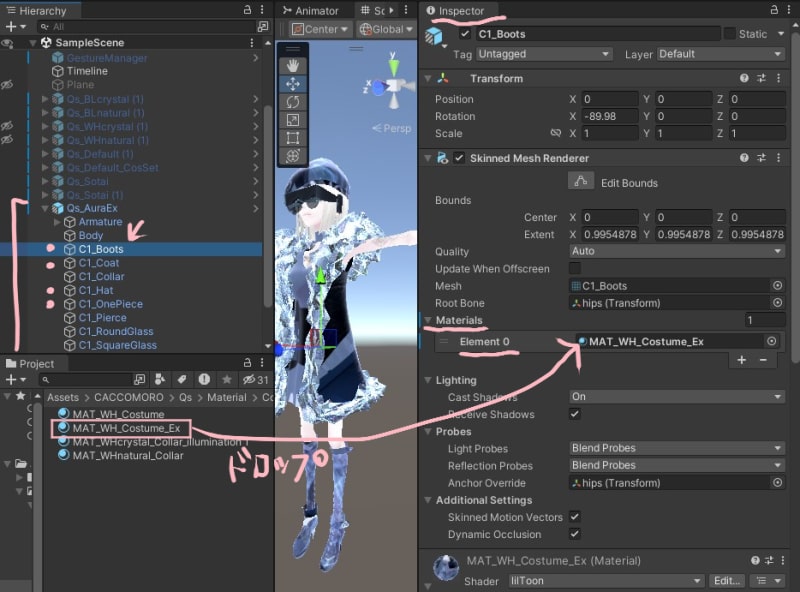
Task: Choose the Scale tool
Action: pyautogui.click(x=293, y=120)
